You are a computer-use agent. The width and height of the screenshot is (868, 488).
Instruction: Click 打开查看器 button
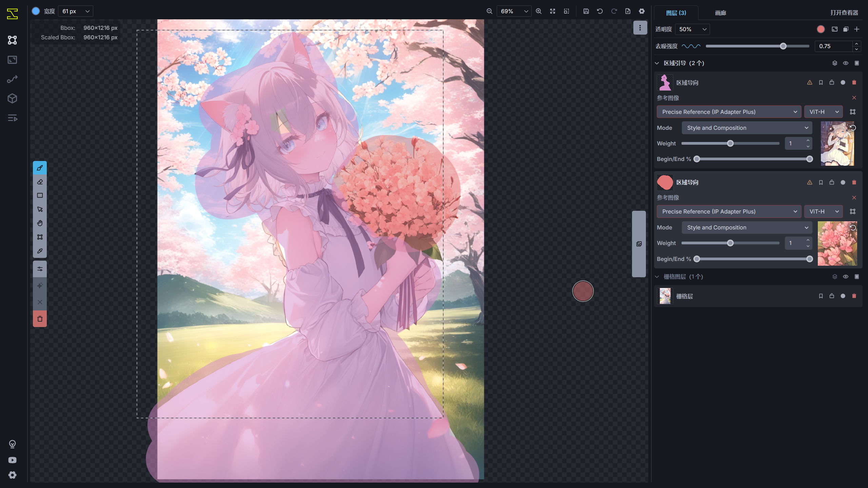pyautogui.click(x=844, y=13)
